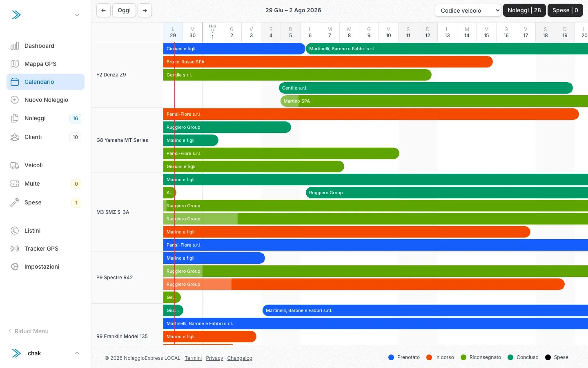The width and height of the screenshot is (588, 368).
Task: Click the In corso orange legend dot
Action: point(429,357)
